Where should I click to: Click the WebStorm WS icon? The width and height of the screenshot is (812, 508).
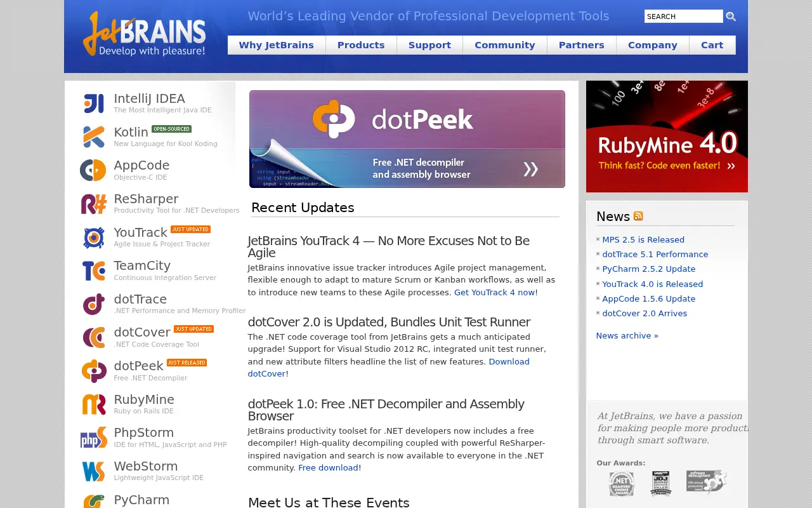94,471
